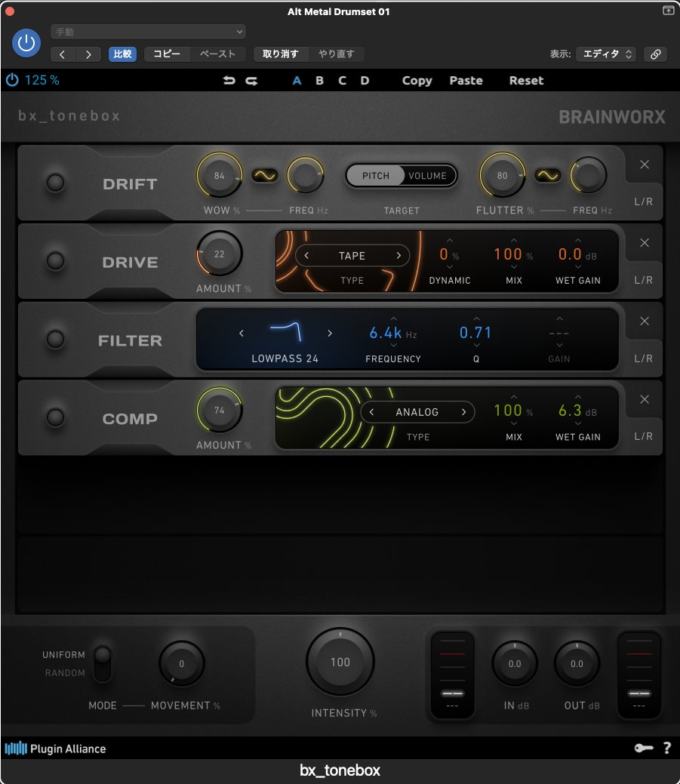Image resolution: width=680 pixels, height=784 pixels.
Task: Select previous DRIVE type with left chevron
Action: pos(306,256)
